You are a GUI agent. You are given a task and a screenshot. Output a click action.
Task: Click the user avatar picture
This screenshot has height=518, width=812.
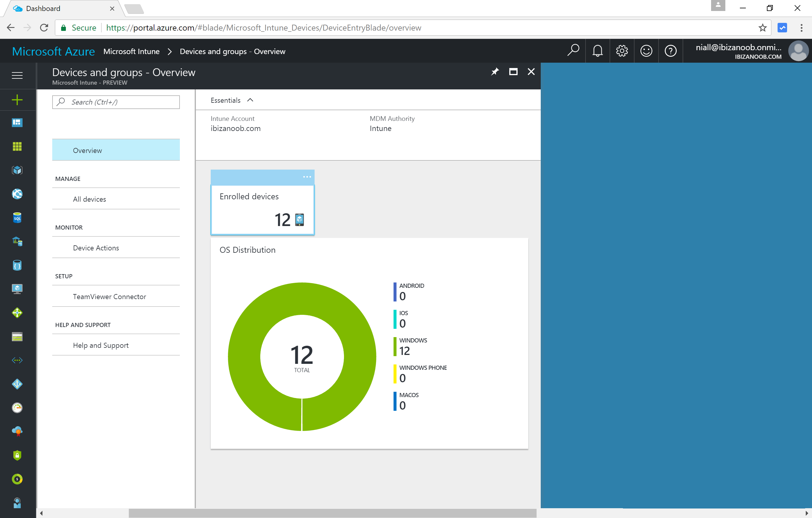click(798, 50)
